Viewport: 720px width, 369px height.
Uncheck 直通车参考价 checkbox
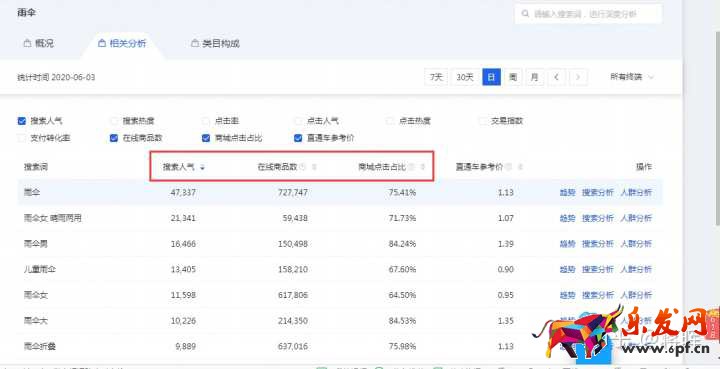point(298,138)
